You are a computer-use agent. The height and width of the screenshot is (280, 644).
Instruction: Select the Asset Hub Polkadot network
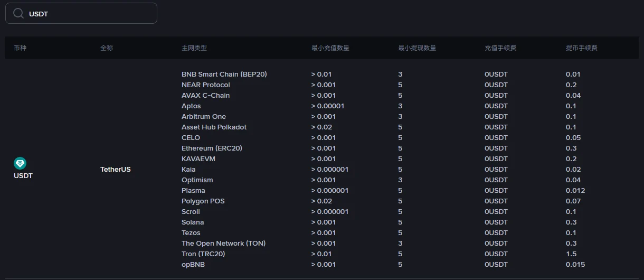(x=214, y=127)
